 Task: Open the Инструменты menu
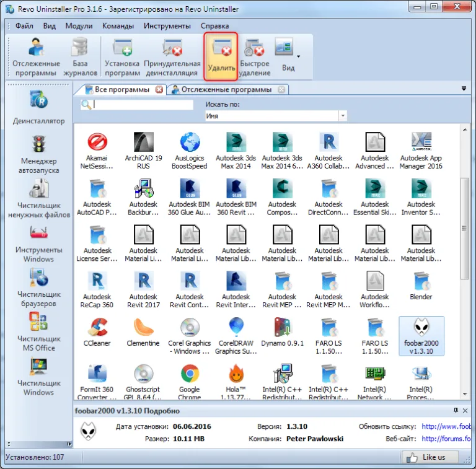(x=167, y=26)
